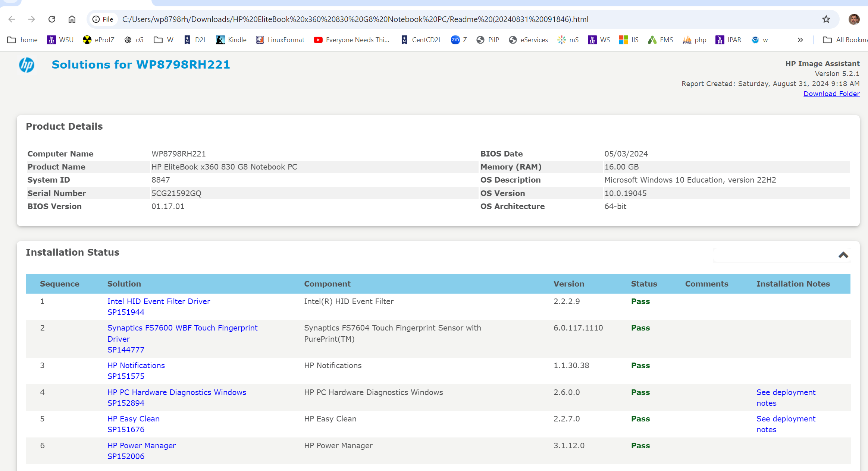This screenshot has height=471, width=868.
Task: Open the browser home page icon
Action: coord(72,19)
